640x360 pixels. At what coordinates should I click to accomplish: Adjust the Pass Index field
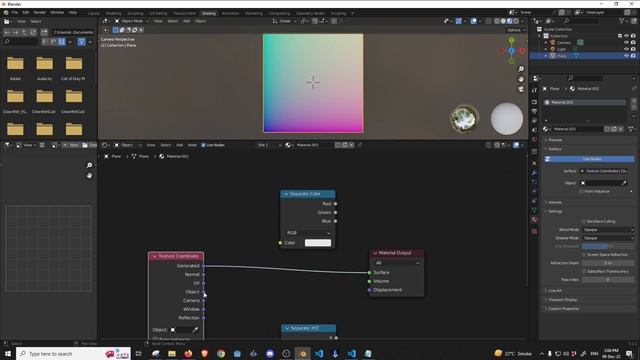point(608,280)
